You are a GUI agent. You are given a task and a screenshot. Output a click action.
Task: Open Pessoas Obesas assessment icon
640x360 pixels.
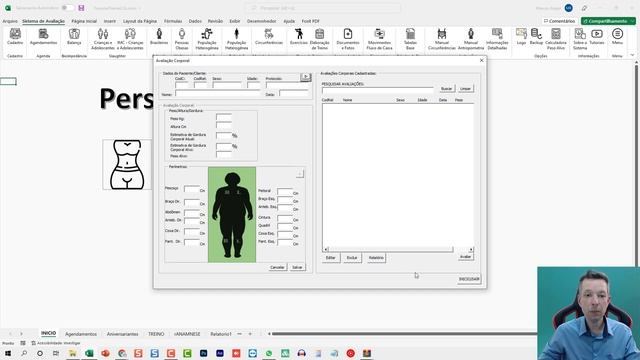[182, 39]
